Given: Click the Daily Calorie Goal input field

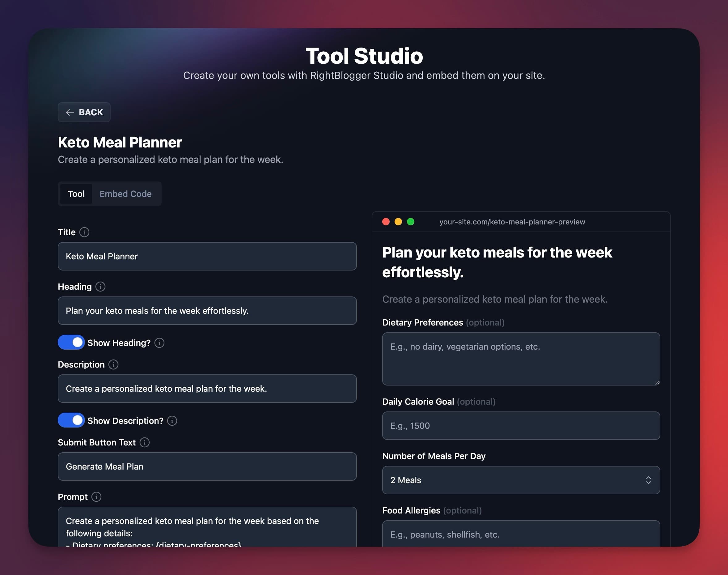Looking at the screenshot, I should point(521,425).
